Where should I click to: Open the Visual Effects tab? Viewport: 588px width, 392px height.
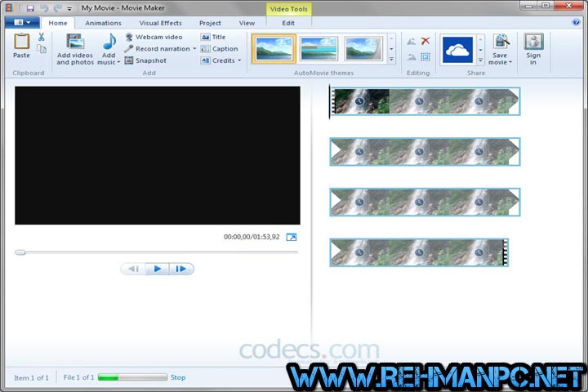coord(161,23)
